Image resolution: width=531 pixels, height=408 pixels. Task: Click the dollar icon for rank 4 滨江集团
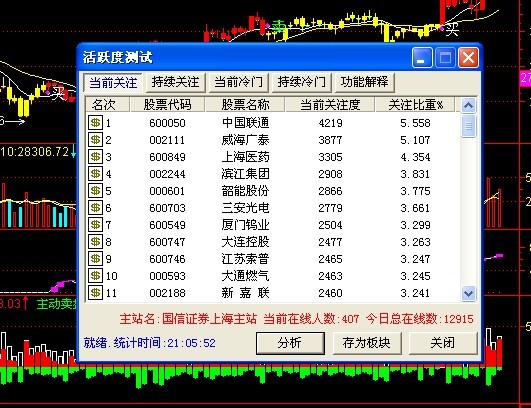click(95, 174)
